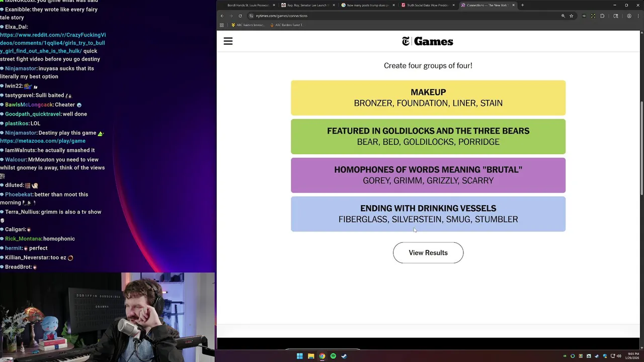The height and width of the screenshot is (362, 644).
Task: Open the reddit CrazyFuckingVideos link in chat
Action: click(53, 43)
